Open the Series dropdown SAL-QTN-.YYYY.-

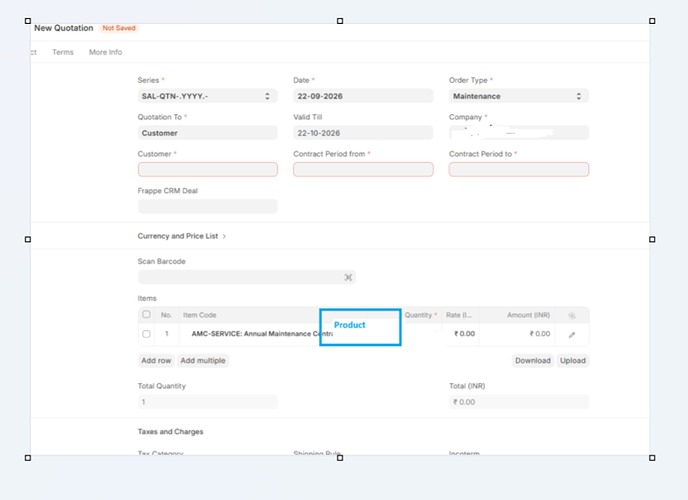(208, 96)
